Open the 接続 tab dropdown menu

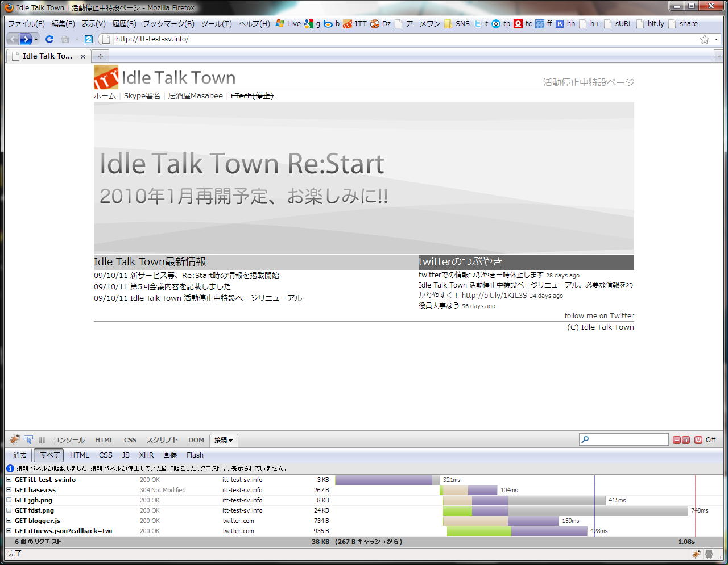point(230,441)
